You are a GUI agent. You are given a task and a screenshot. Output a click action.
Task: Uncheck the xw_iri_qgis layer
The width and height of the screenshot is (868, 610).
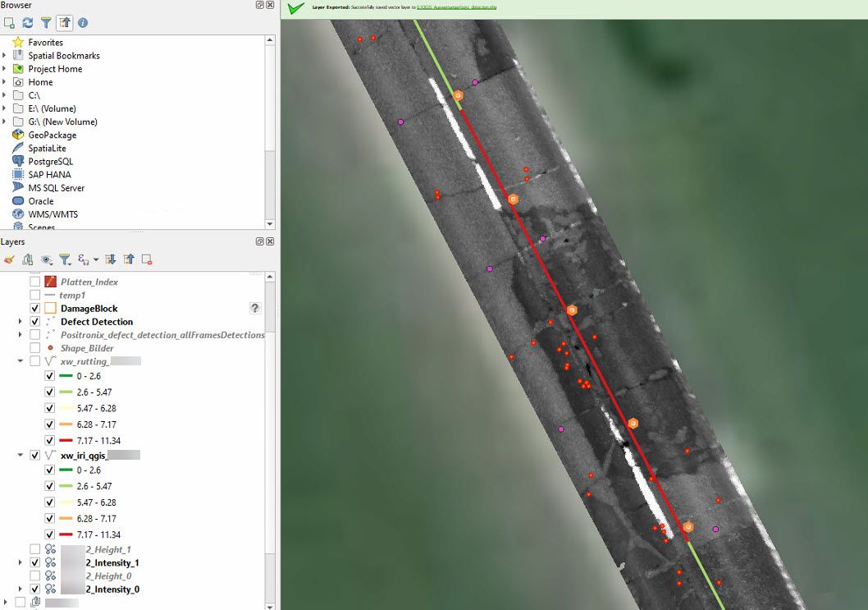[35, 455]
